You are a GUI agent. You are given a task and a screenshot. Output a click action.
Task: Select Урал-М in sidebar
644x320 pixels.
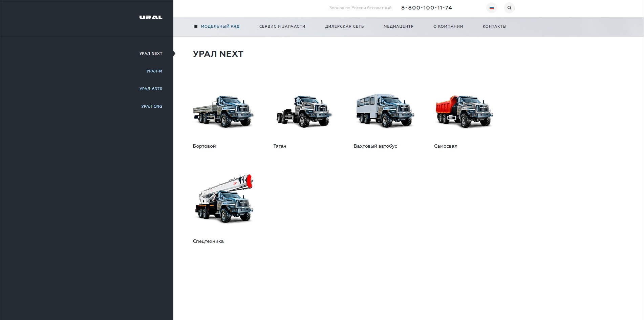pos(154,71)
